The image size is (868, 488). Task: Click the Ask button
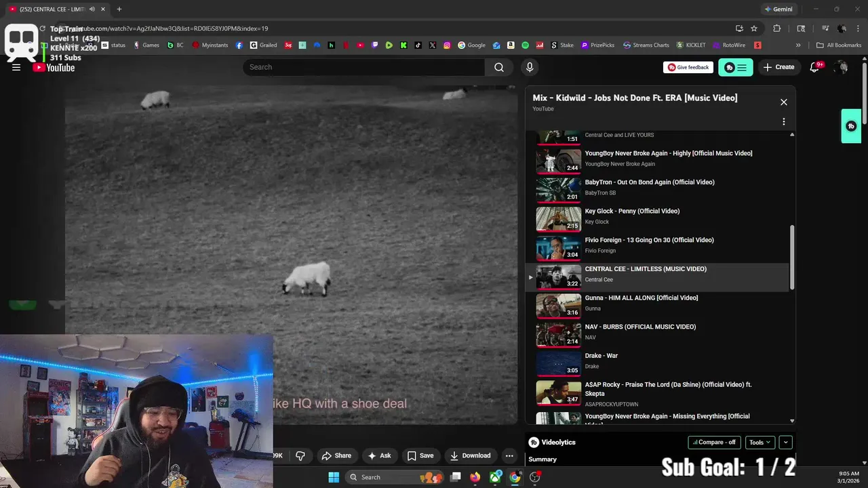379,455
